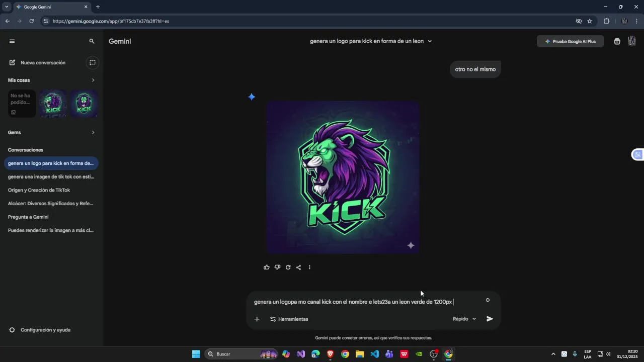Close the Google Gemini tab
Viewport: 644px width, 362px height.
point(86,7)
